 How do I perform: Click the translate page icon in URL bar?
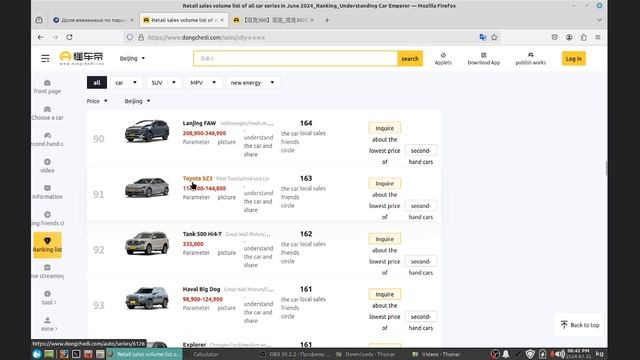(x=483, y=37)
